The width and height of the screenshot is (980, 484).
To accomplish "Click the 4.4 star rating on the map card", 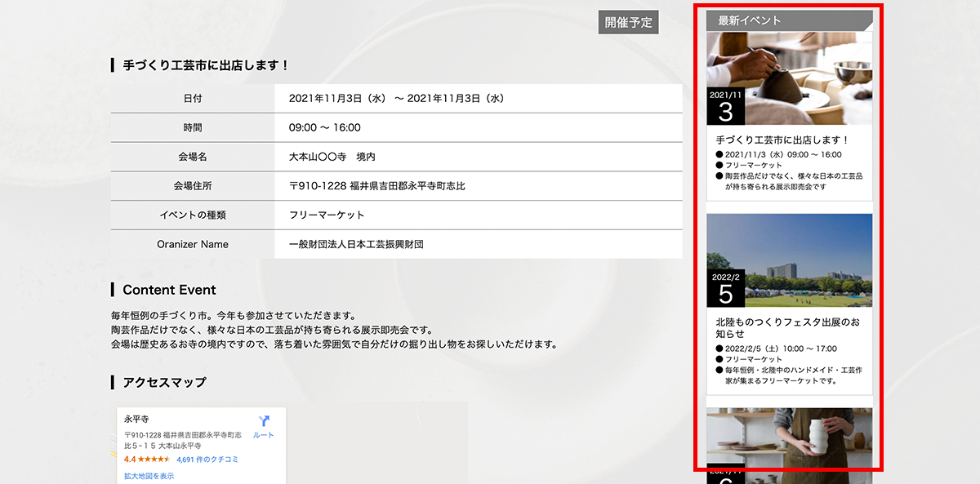I will click(147, 460).
